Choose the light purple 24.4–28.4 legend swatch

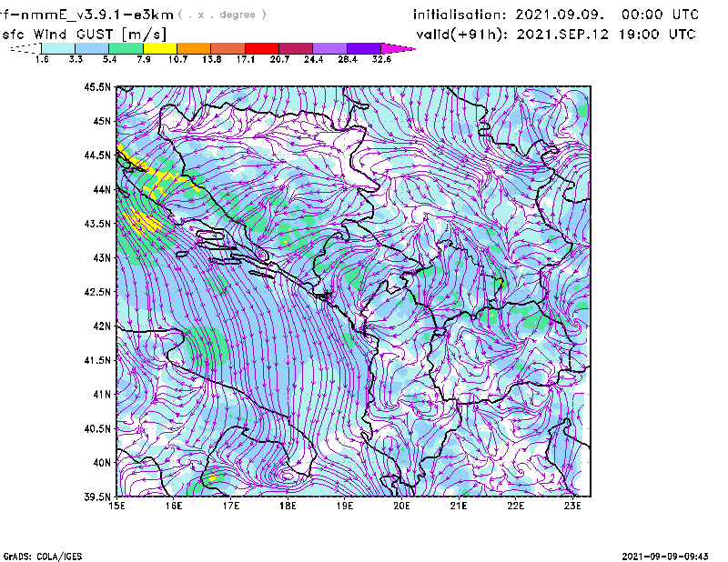[x=330, y=48]
